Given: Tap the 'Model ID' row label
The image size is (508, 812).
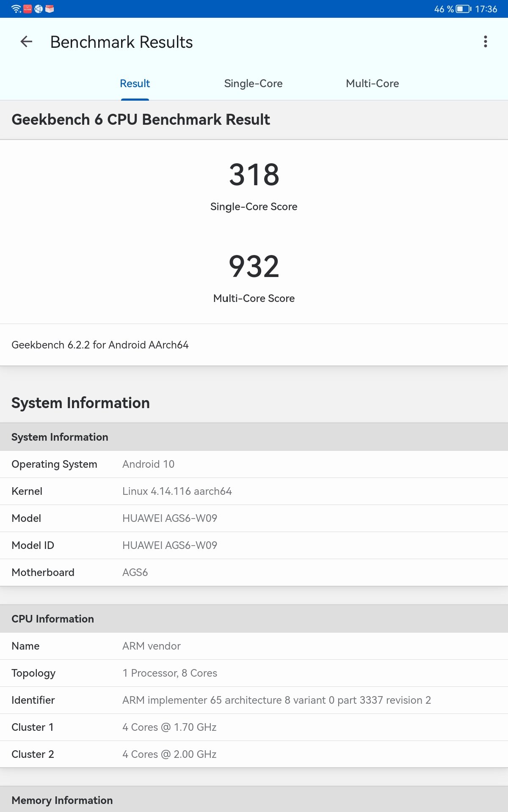Looking at the screenshot, I should point(33,545).
